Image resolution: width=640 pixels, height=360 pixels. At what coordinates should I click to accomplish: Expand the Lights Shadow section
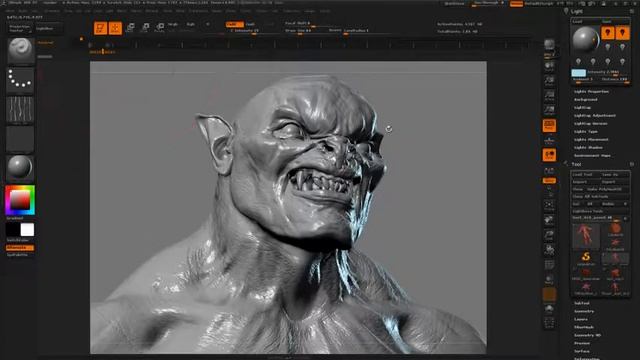[588, 147]
